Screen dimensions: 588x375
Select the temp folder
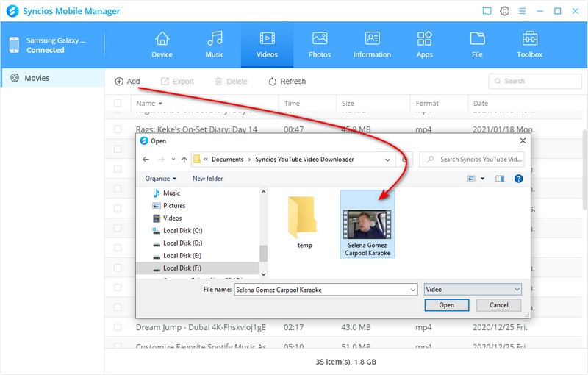pos(304,223)
